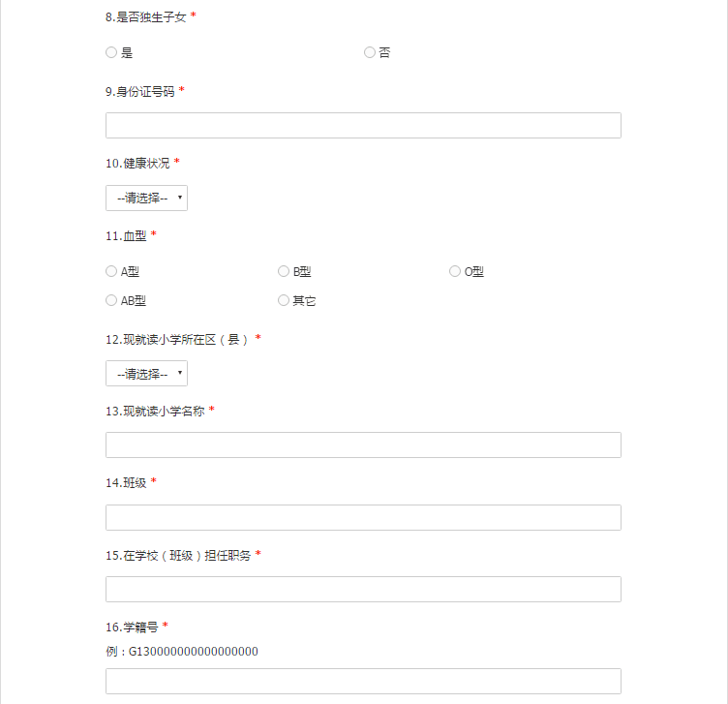Click the 8.是否独生子女 question label
Screen dimensions: 728x704
point(145,17)
